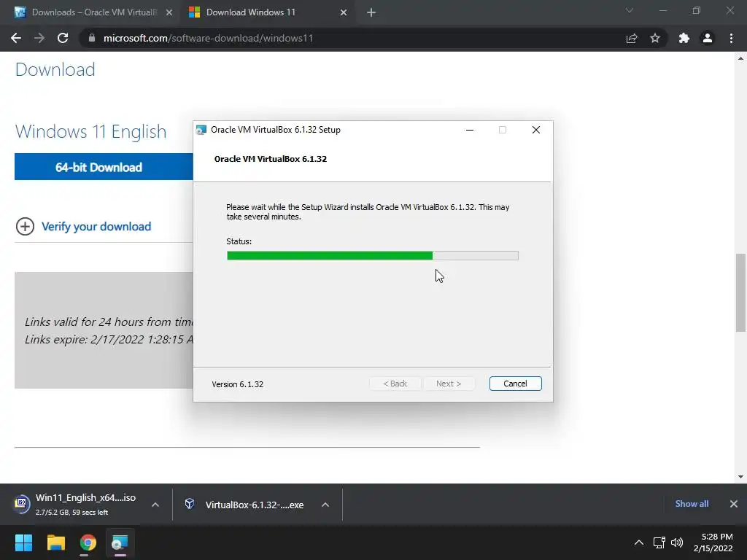Click the Win11_English_x64 iso download item
Viewport: 747px width, 560px height.
[75, 505]
